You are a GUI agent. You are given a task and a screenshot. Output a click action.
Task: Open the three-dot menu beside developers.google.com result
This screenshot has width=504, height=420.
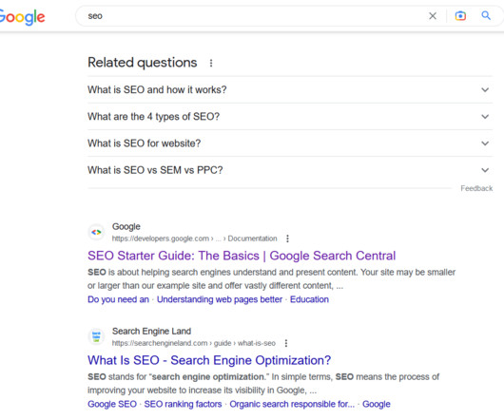pos(287,239)
